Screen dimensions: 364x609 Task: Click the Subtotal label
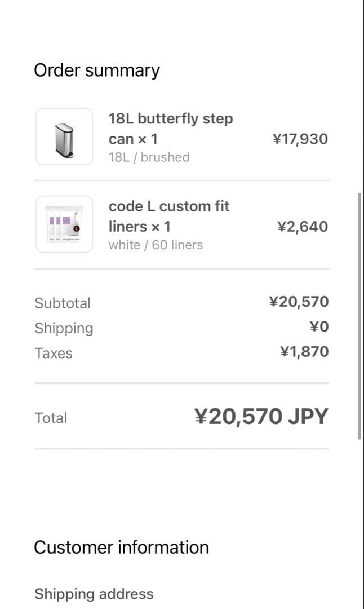(x=63, y=303)
